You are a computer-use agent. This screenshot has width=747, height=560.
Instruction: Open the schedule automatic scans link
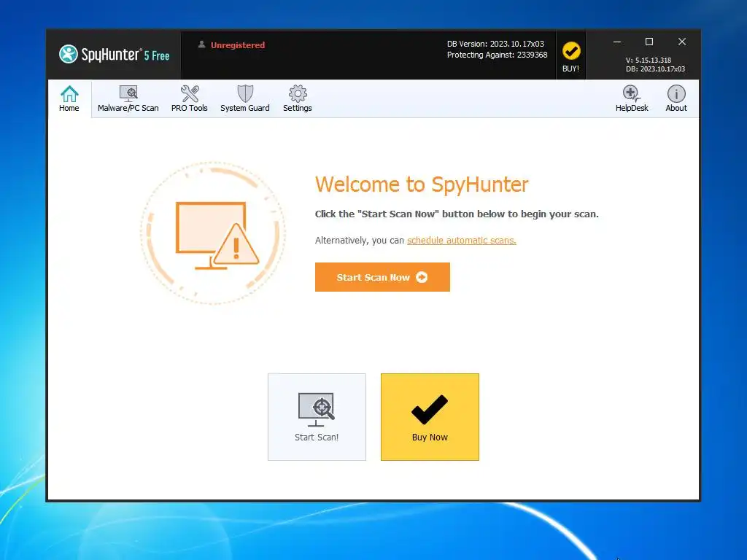[462, 241]
